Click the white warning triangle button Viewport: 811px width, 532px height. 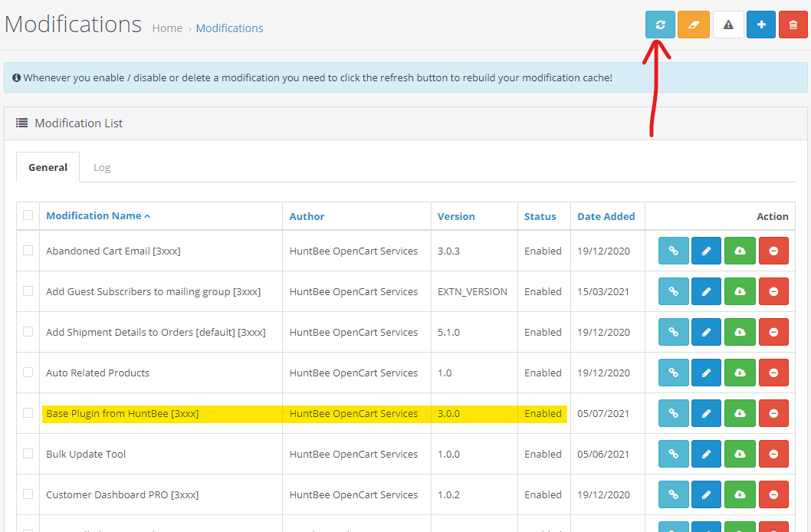click(x=728, y=25)
